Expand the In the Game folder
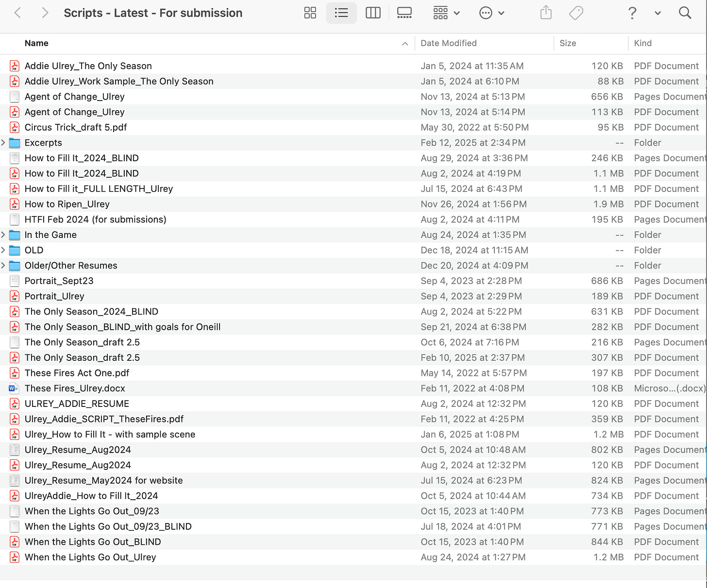Viewport: 707px width, 588px height. coord(3,235)
